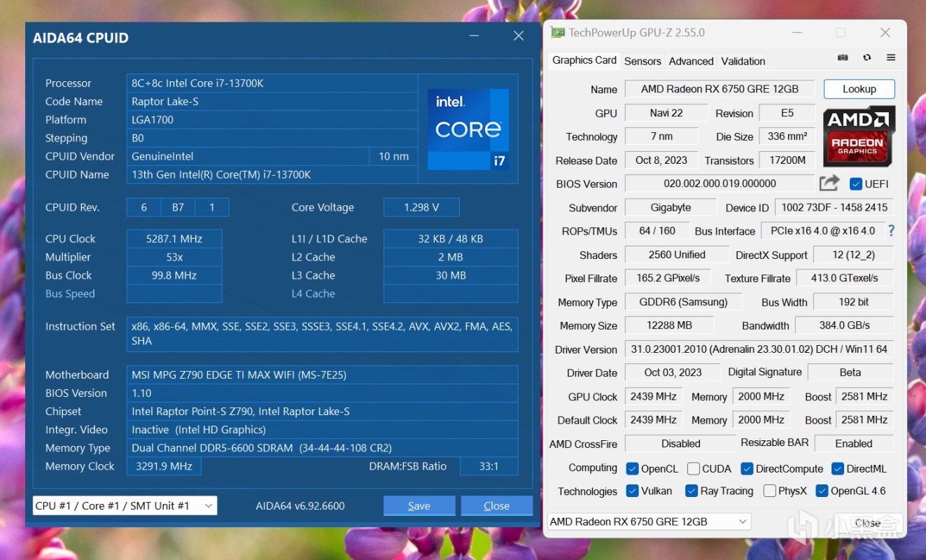
Task: Switch to the Sensors tab
Action: pos(643,61)
